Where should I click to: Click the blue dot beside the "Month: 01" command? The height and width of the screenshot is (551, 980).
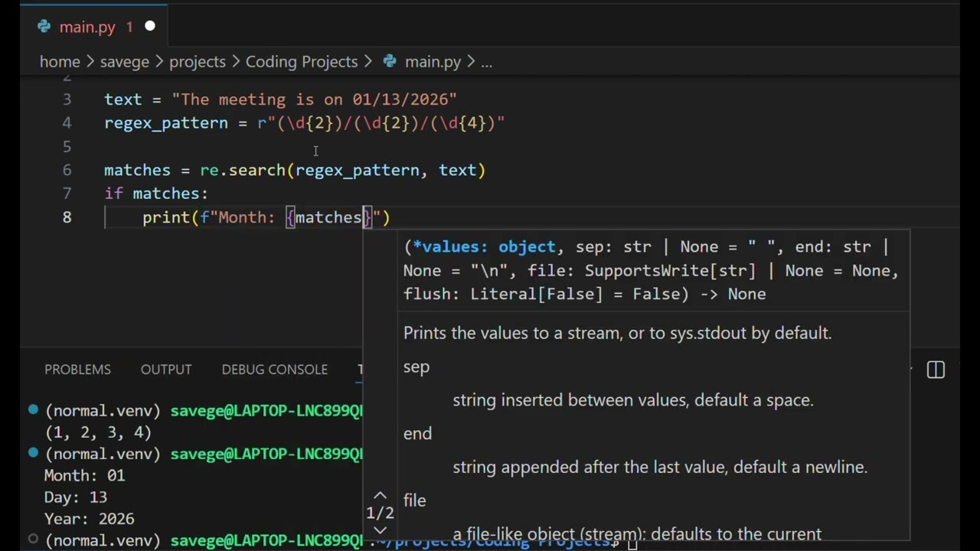[x=33, y=453]
